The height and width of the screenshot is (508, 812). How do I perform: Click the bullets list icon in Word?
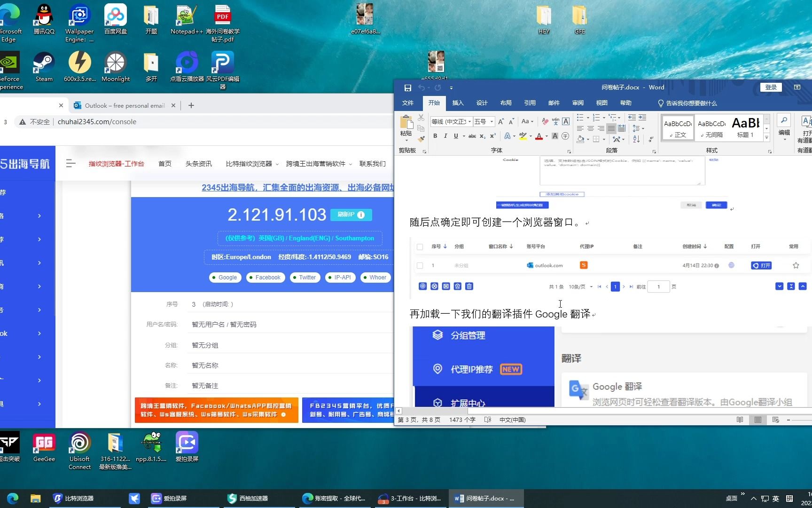580,117
